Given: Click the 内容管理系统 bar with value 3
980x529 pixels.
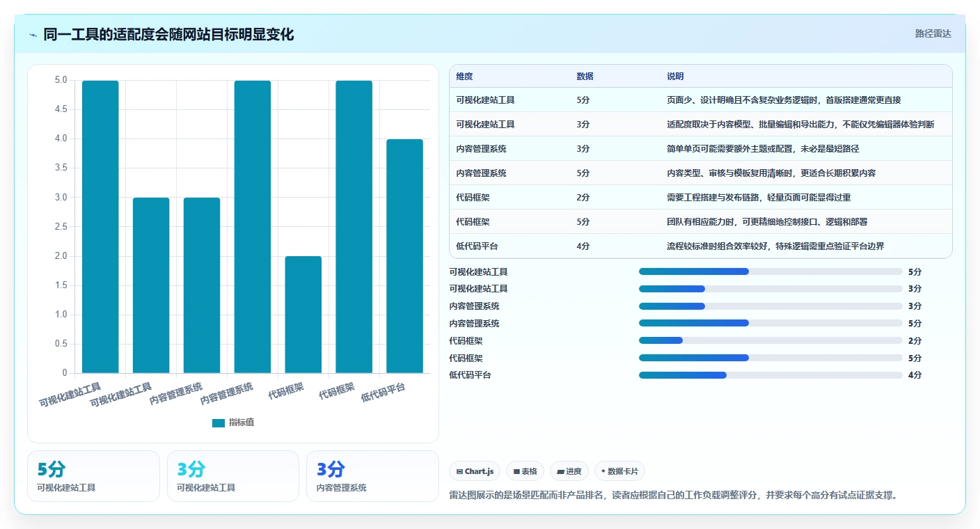Looking at the screenshot, I should [202, 285].
